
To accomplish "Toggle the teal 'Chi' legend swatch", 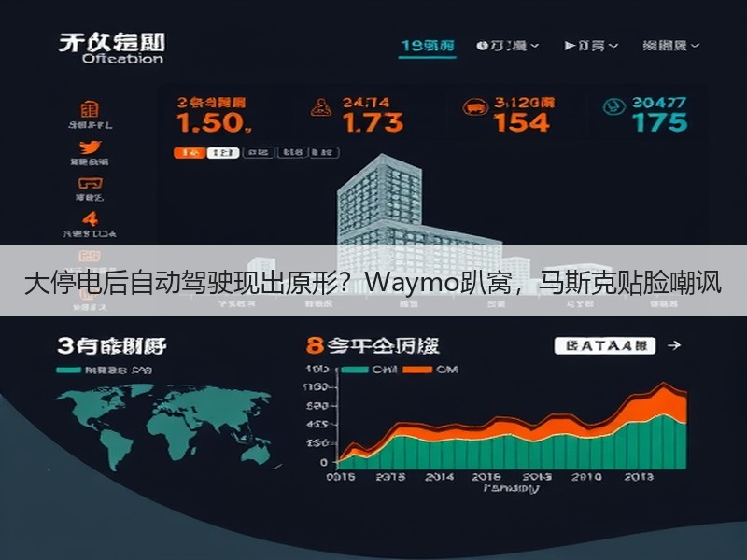I will [355, 370].
